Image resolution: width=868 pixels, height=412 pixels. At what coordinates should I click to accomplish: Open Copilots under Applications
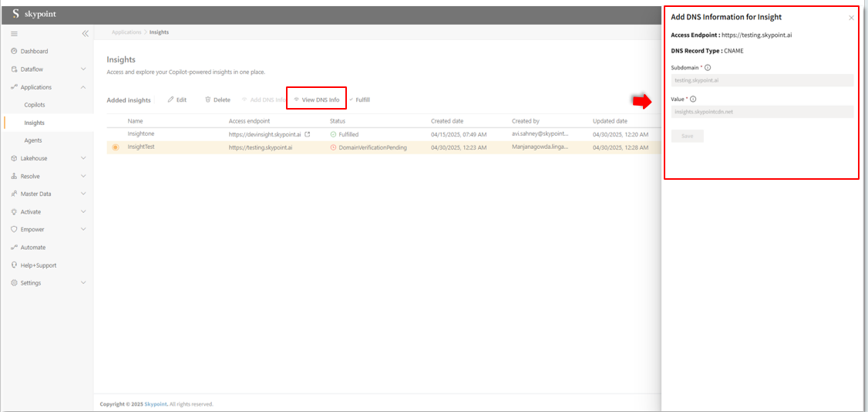[x=35, y=105]
